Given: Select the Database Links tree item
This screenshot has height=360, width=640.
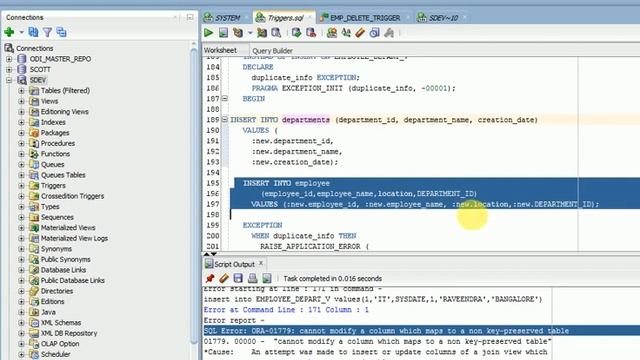Looking at the screenshot, I should click(63, 270).
